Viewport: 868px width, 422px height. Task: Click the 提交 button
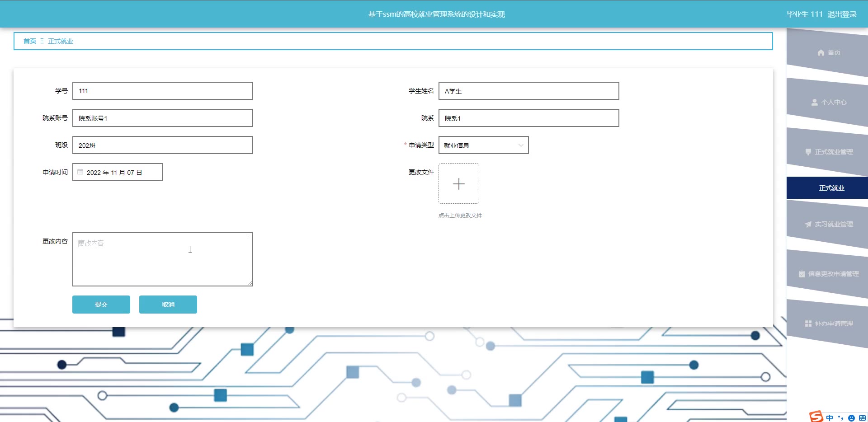coord(101,305)
